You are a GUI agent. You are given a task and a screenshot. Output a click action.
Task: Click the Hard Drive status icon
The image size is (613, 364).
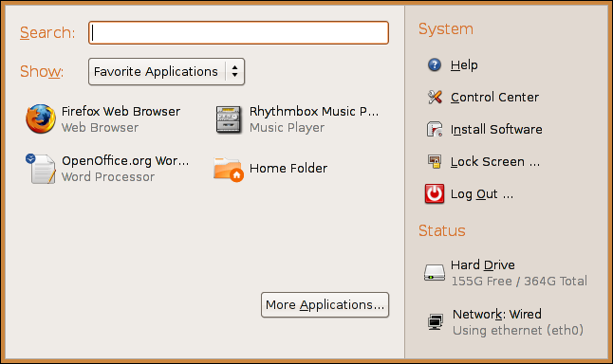(x=435, y=273)
